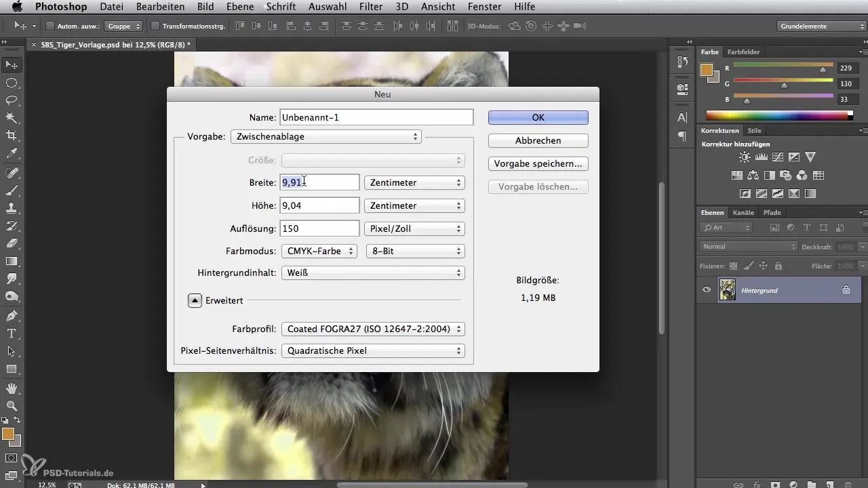The height and width of the screenshot is (488, 868).
Task: Add a Channel Mixer adjustment
Action: pos(802,176)
